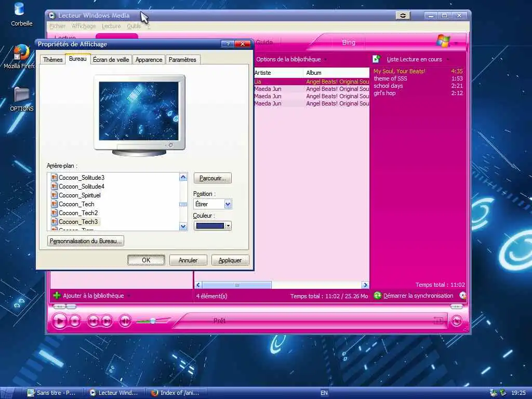This screenshot has width=532, height=399.
Task: Open the Lecture menu in Media Player
Action: 111,26
